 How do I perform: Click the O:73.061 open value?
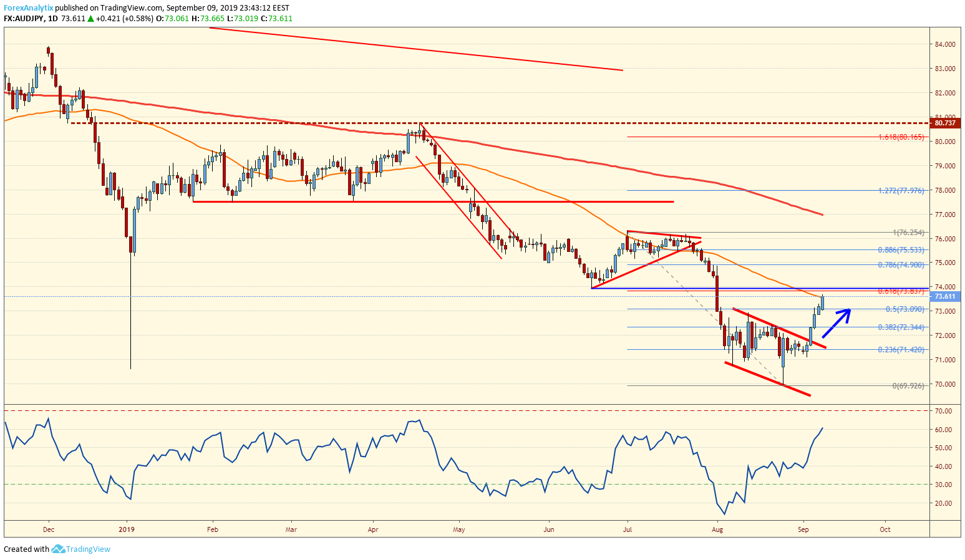(x=172, y=19)
